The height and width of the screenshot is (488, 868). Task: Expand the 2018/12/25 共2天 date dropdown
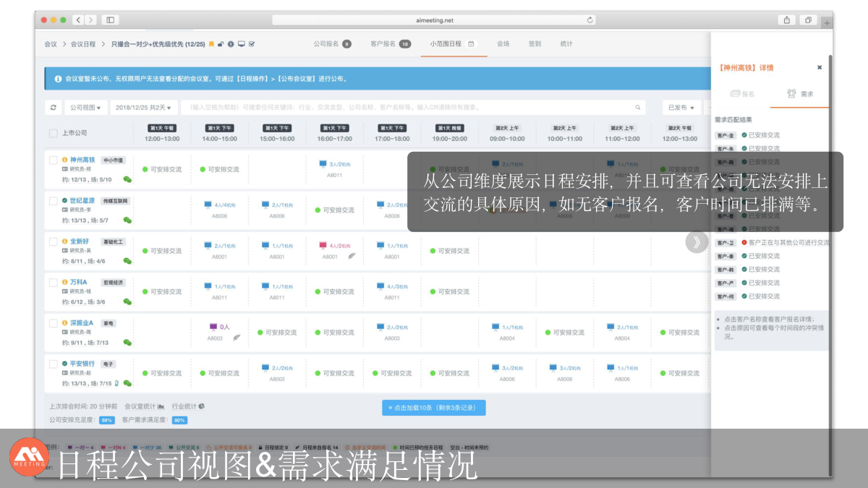tap(144, 107)
